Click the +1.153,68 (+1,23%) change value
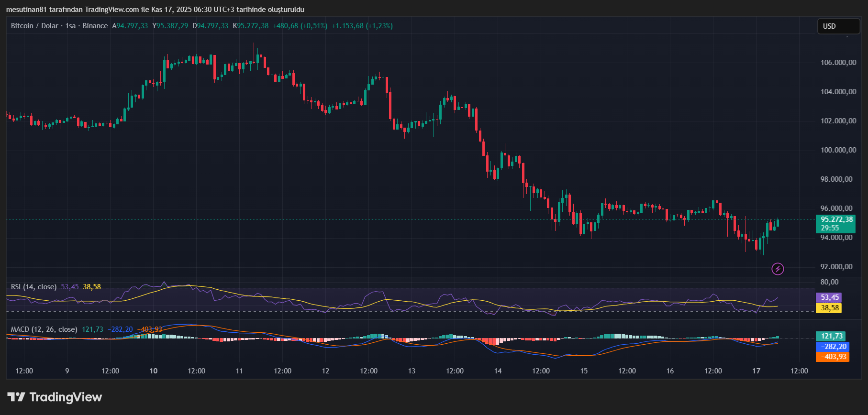The image size is (868, 415). [362, 26]
